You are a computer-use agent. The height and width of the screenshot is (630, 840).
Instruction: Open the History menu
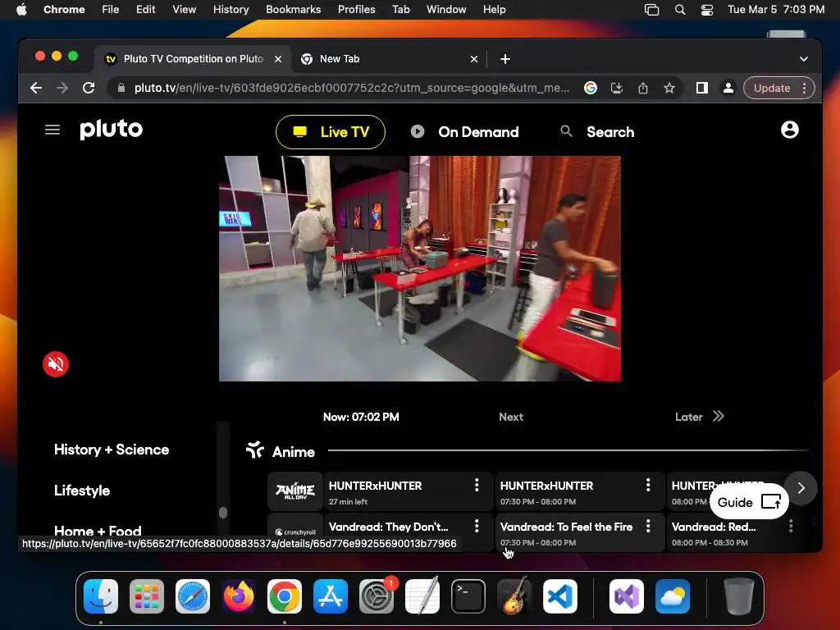[x=231, y=9]
